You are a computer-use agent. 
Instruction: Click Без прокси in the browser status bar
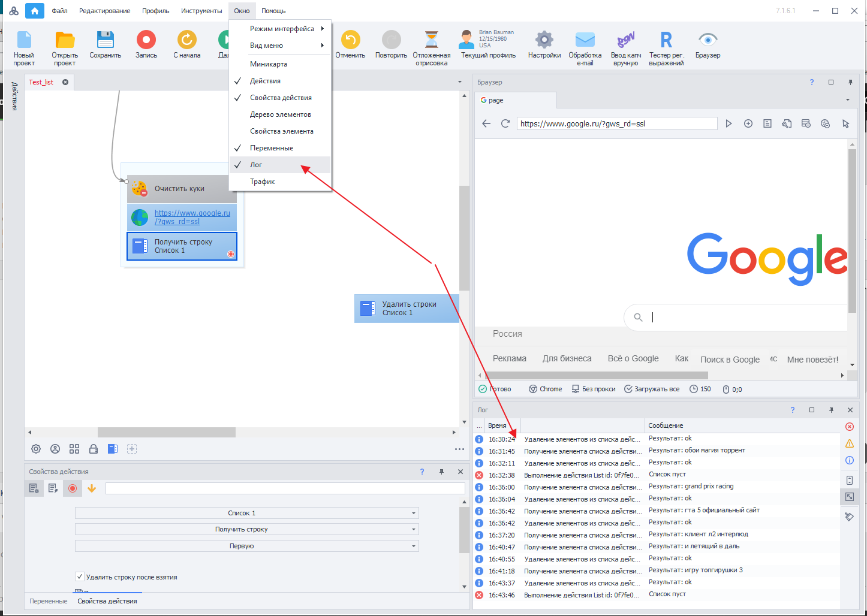click(594, 389)
